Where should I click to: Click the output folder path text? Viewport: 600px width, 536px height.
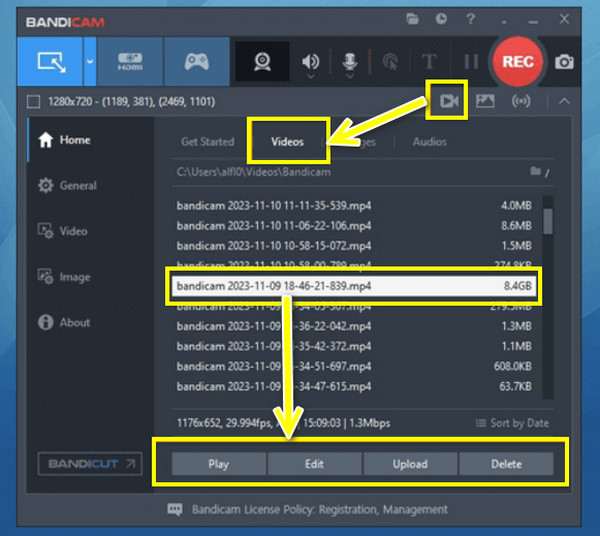tap(254, 172)
